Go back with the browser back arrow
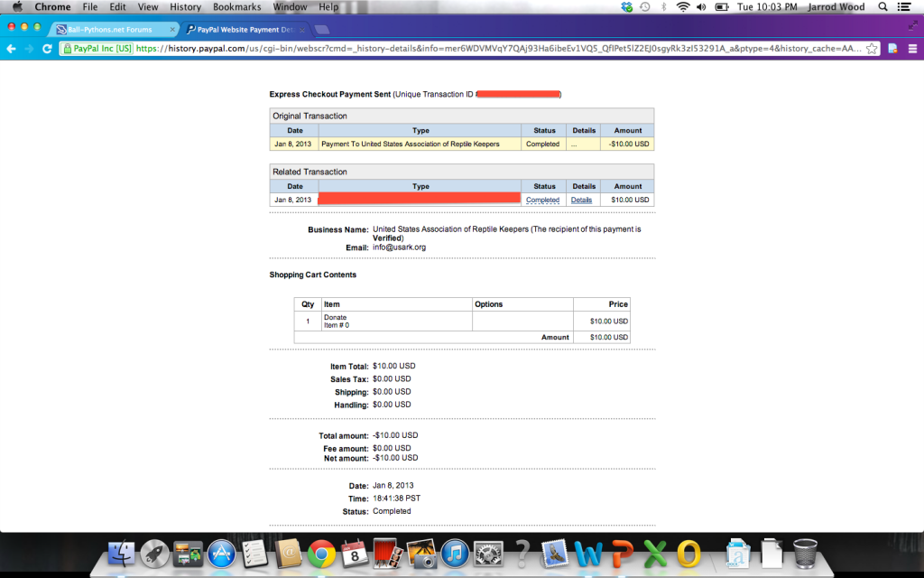The width and height of the screenshot is (924, 578). coord(11,49)
